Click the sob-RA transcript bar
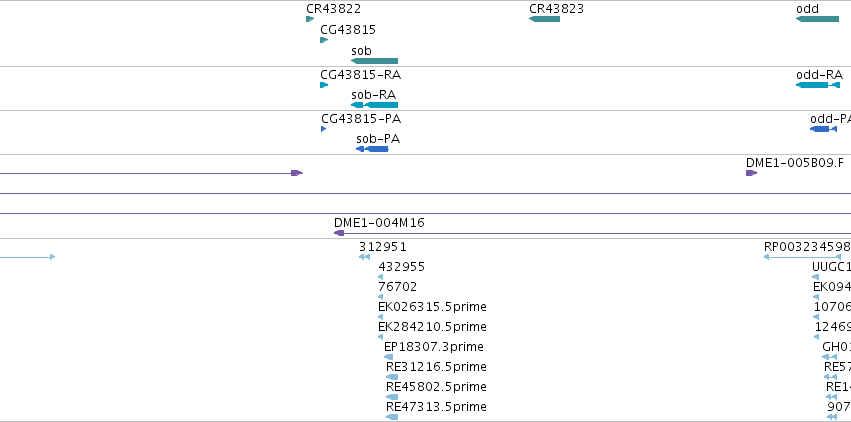Viewport: 851px width, 422px height. pyautogui.click(x=374, y=105)
